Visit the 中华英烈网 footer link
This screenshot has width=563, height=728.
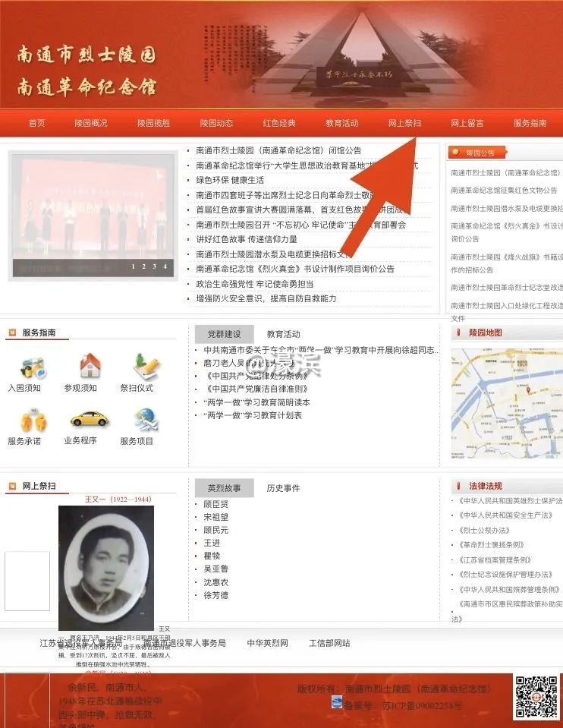[x=267, y=643]
